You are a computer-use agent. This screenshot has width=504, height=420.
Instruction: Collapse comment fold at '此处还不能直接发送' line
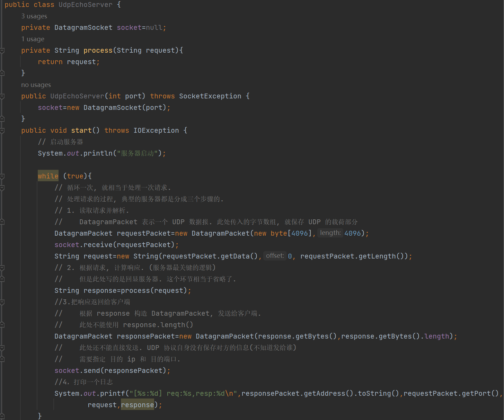(x=2, y=348)
